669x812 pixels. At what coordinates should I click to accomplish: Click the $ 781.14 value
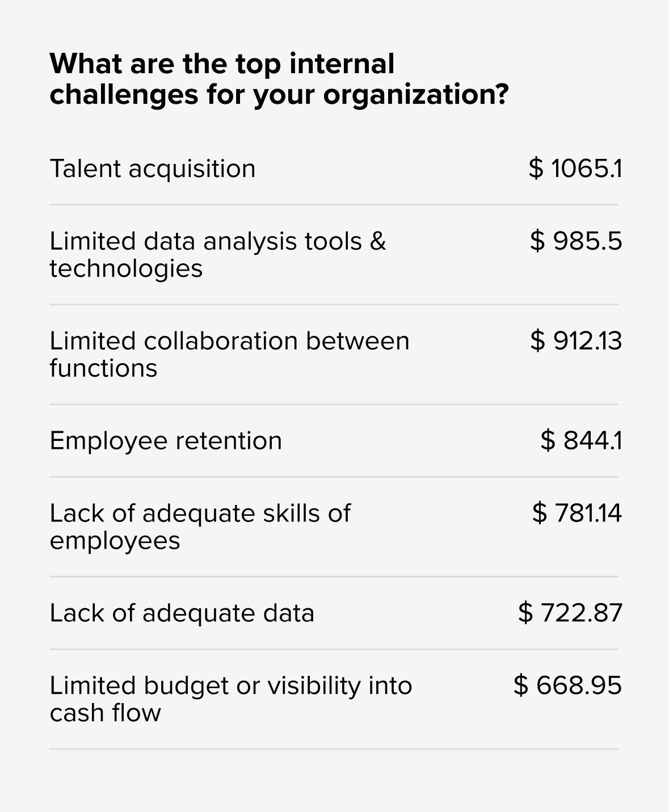577,514
